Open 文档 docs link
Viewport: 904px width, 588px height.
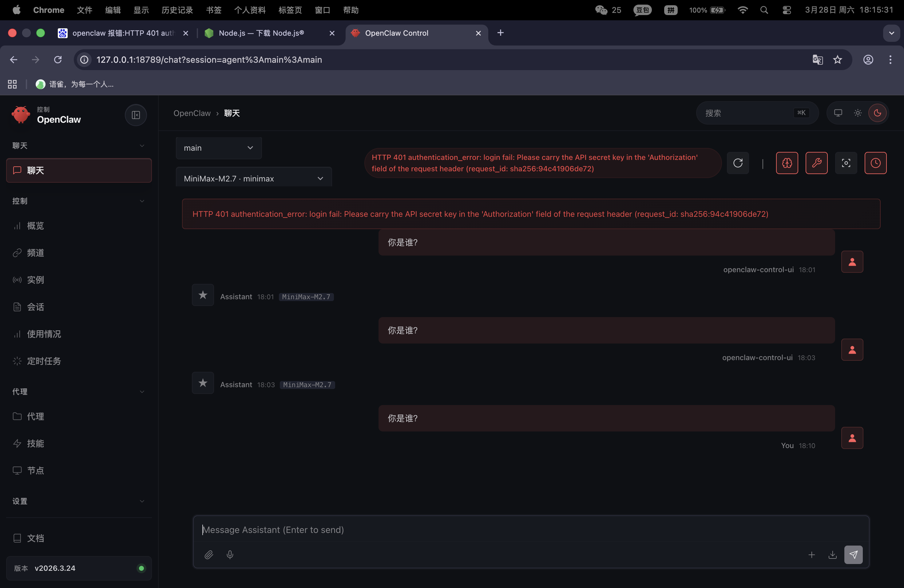[x=79, y=538]
